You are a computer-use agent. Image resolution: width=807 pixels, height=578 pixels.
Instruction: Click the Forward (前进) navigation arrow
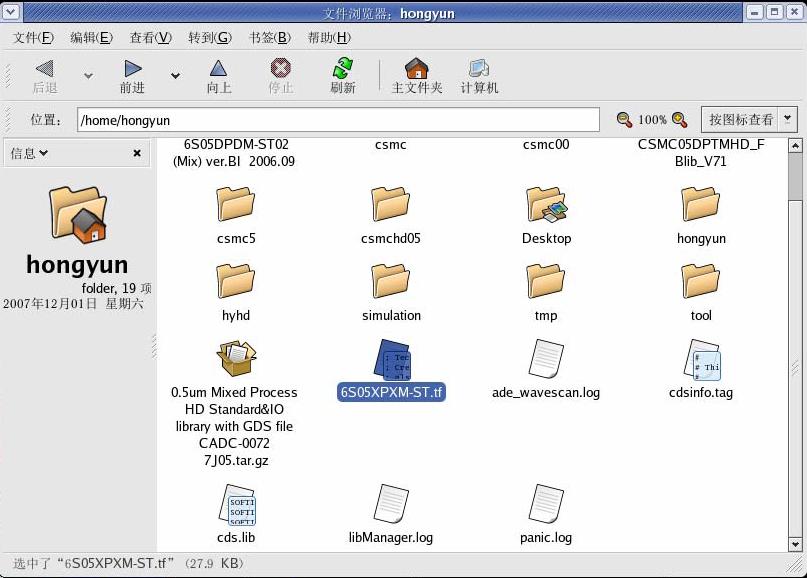pyautogui.click(x=132, y=75)
